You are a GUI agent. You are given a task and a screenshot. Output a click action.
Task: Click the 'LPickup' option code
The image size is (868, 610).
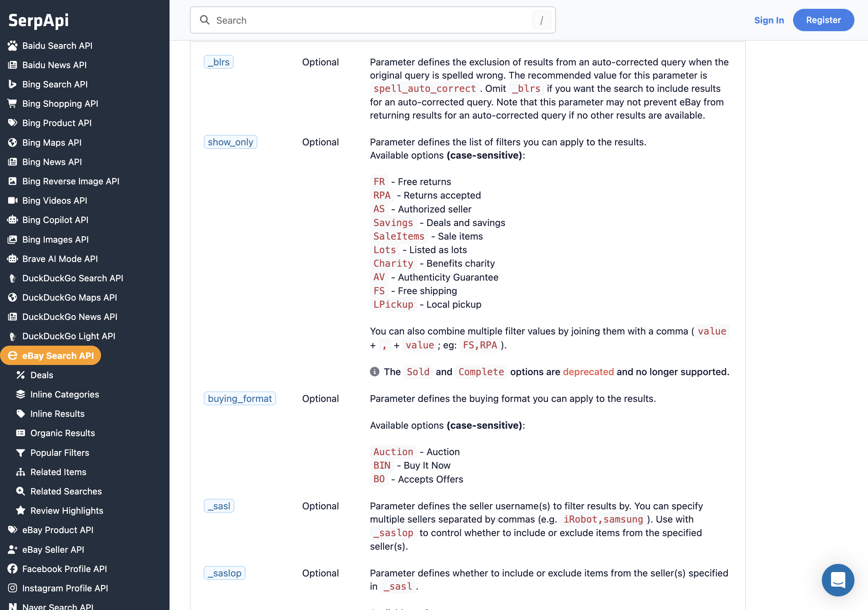coord(393,305)
